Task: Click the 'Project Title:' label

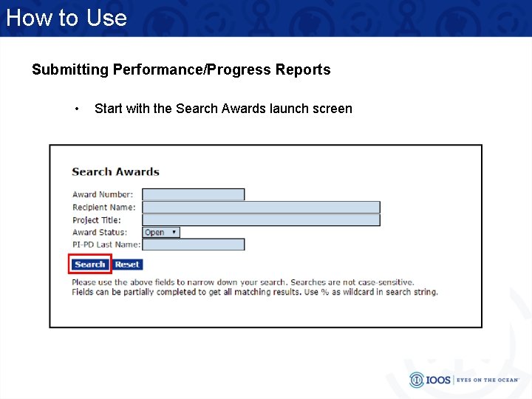Action: [x=97, y=220]
